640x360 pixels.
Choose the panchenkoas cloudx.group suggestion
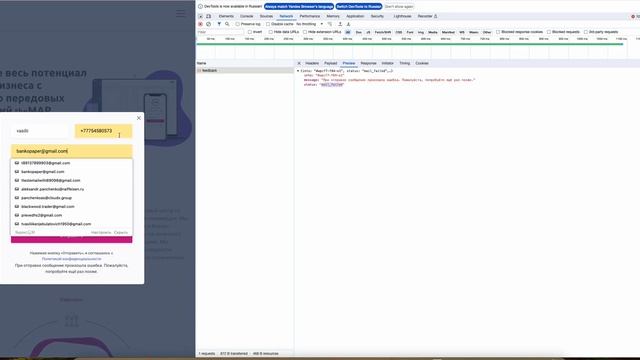72,198
